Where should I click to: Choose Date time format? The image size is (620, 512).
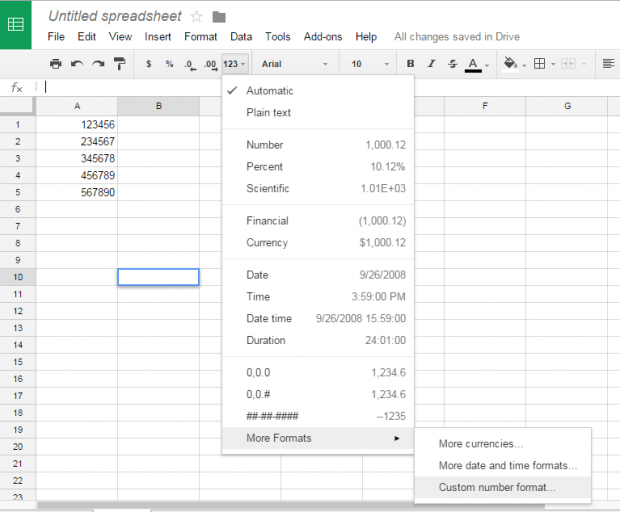(318, 318)
